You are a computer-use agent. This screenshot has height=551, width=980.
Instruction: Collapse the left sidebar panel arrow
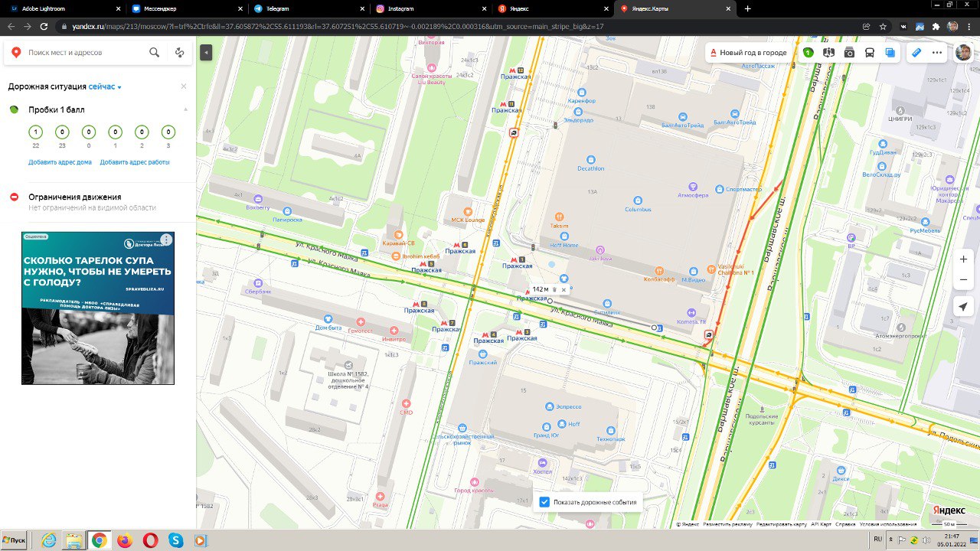click(x=205, y=52)
